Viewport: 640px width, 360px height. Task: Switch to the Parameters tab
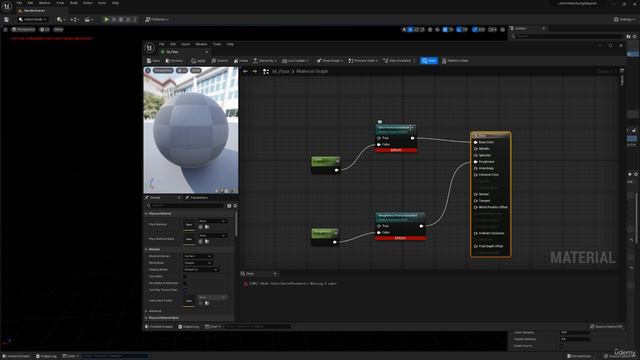tap(197, 198)
